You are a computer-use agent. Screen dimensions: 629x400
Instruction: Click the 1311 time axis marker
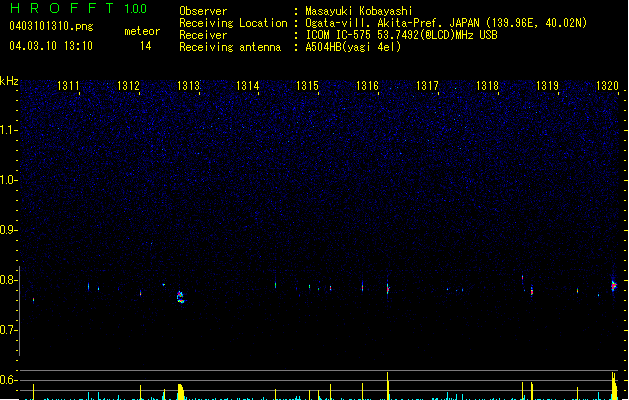point(68,86)
